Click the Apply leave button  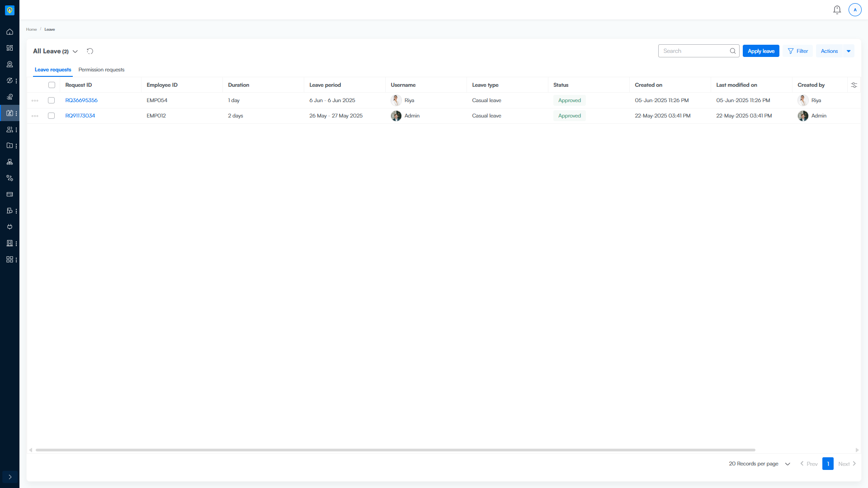[x=761, y=51]
